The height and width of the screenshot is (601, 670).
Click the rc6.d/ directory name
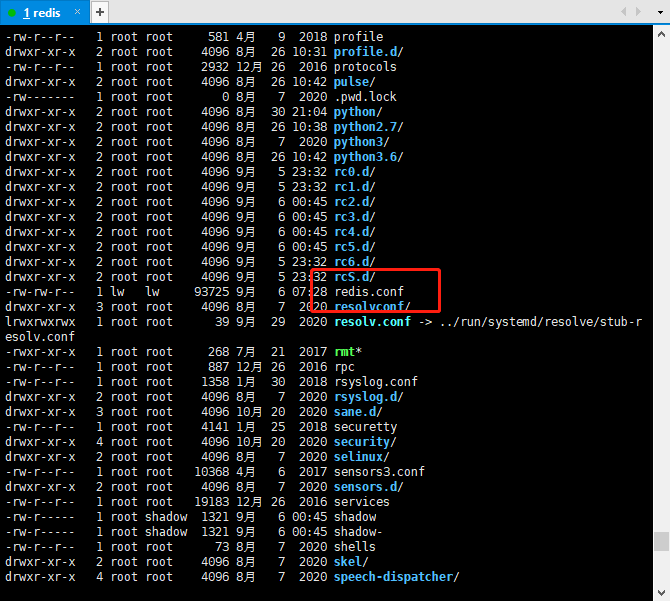click(x=354, y=261)
